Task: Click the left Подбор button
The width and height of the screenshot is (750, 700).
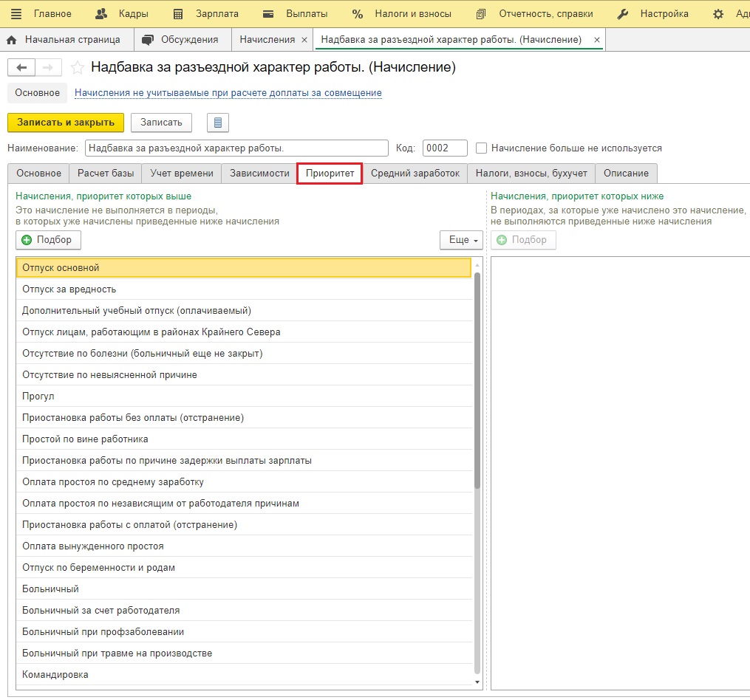Action: coord(48,240)
